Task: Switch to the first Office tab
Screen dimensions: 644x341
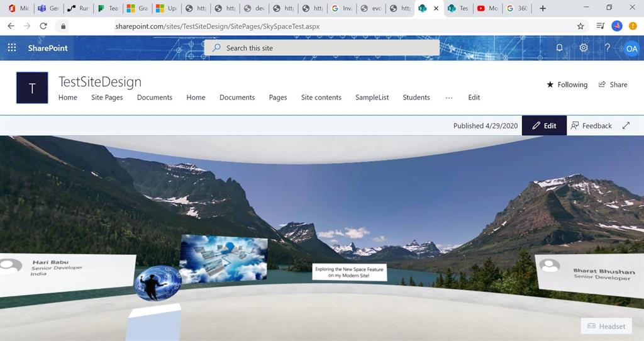Action: tap(19, 8)
